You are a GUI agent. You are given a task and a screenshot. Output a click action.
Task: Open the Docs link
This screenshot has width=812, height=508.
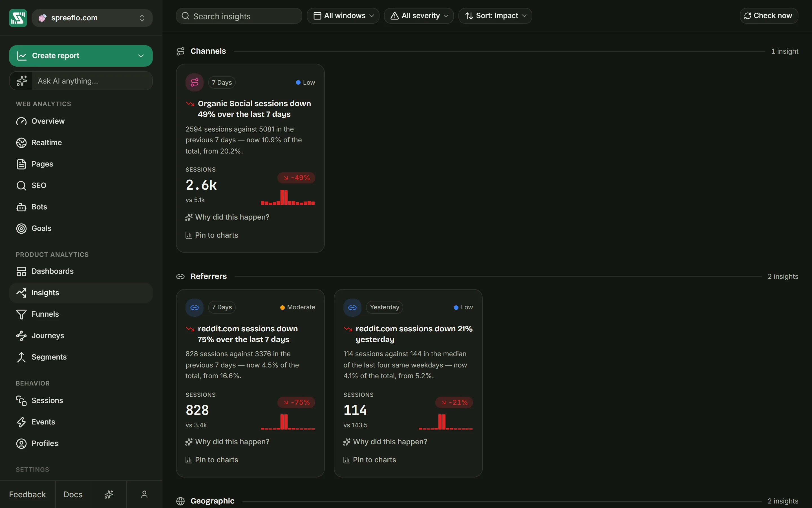[73, 494]
